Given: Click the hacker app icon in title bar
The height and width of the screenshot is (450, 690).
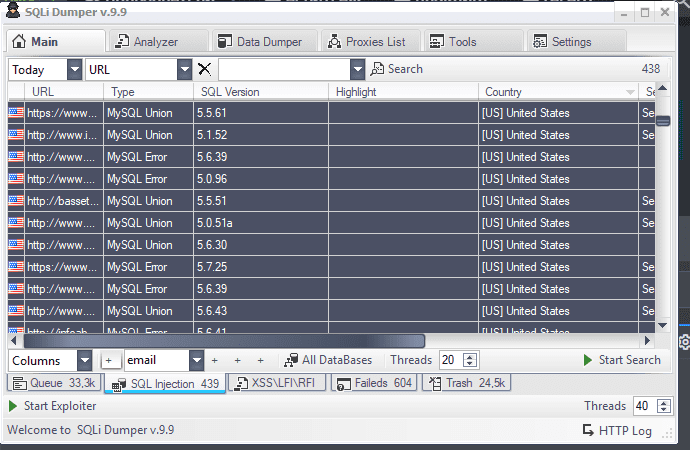Looking at the screenshot, I should click(13, 10).
